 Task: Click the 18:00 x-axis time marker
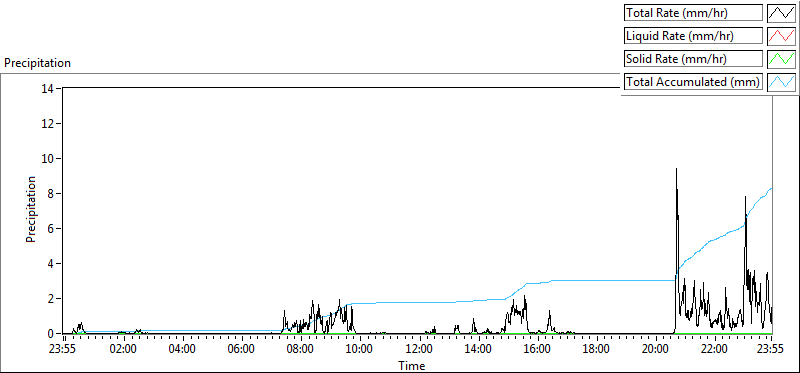tap(596, 350)
